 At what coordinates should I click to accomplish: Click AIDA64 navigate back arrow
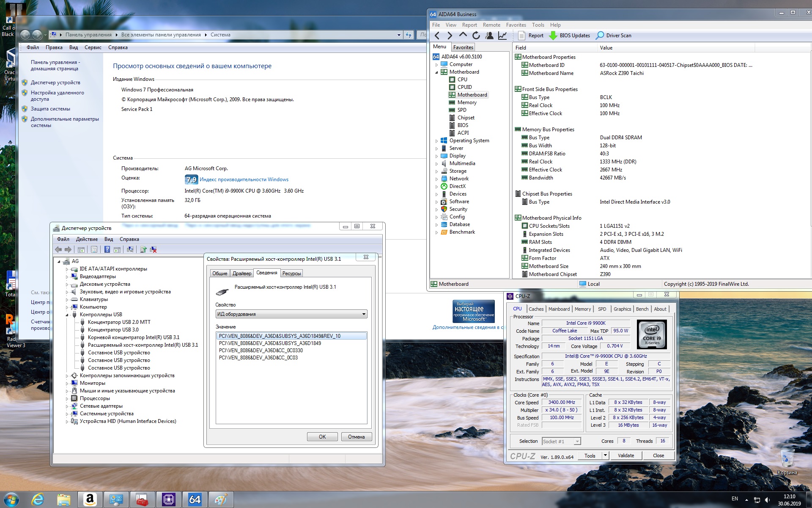click(437, 36)
